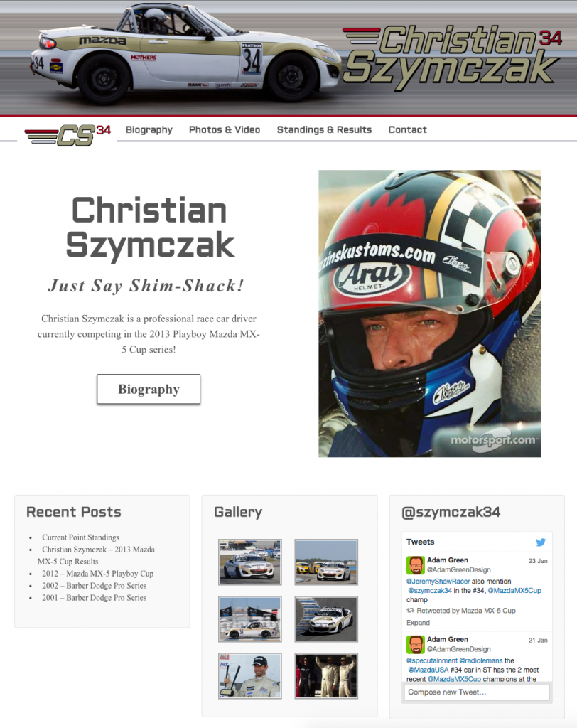Open Current Point Standings post
Image resolution: width=577 pixels, height=728 pixels.
coord(80,537)
